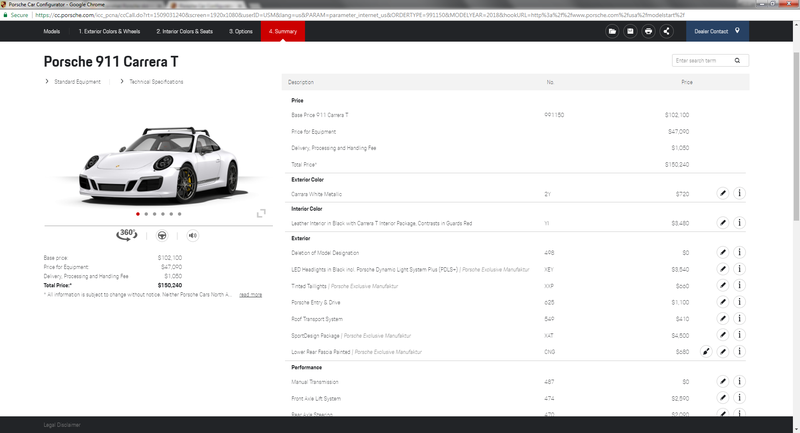Image resolution: width=800 pixels, height=433 pixels.
Task: Edit Carrara White Metallic exterior color
Action: (x=722, y=193)
